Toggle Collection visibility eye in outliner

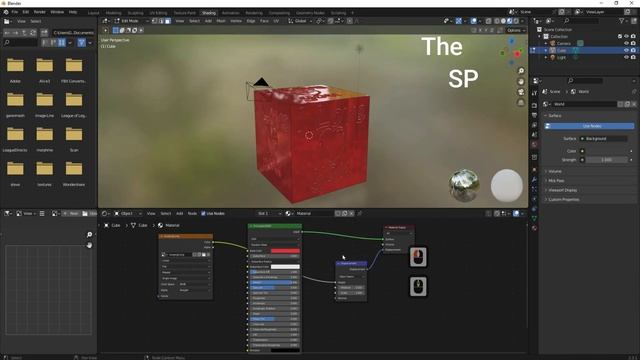(x=626, y=36)
